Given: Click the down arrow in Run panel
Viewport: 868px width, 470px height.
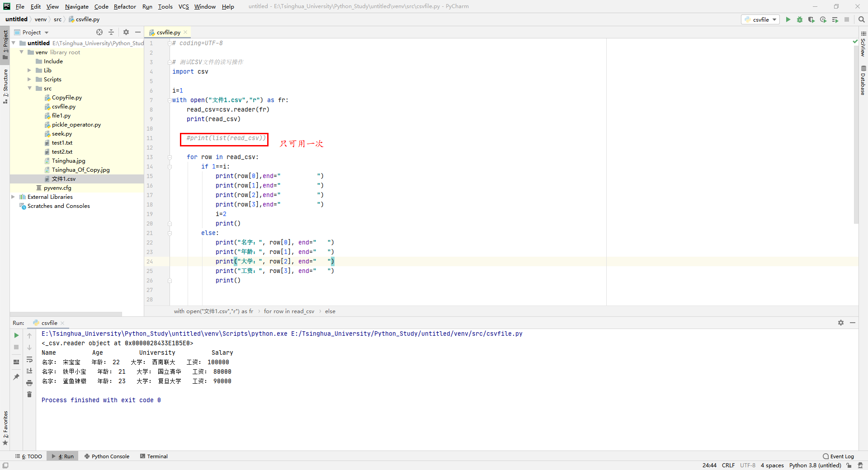Looking at the screenshot, I should coord(29,347).
